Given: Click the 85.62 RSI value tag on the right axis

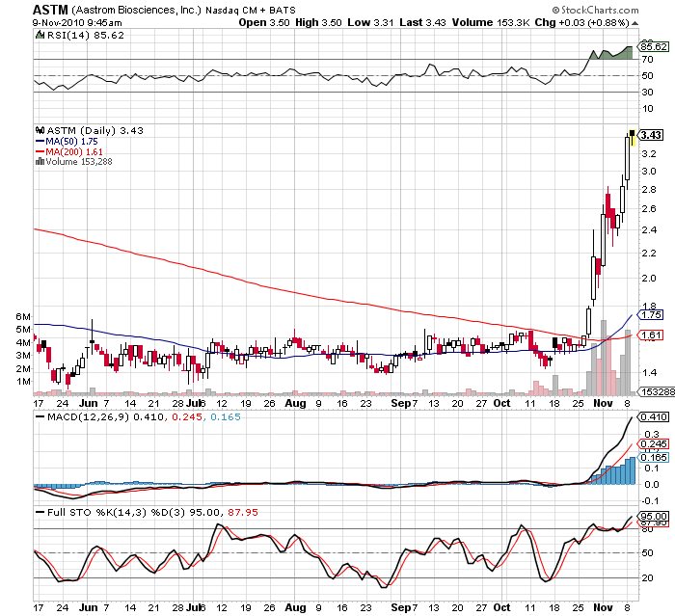Looking at the screenshot, I should point(654,46).
